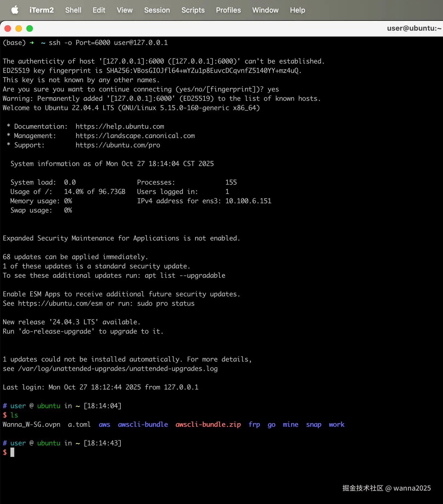Image resolution: width=443 pixels, height=504 pixels.
Task: Click the "New release '24.04.3 LTS' available" line
Action: click(x=72, y=322)
